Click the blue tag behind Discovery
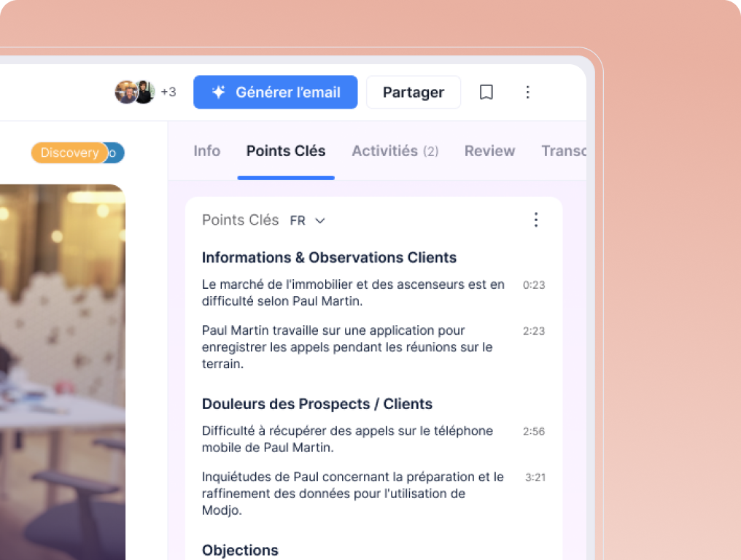 116,153
